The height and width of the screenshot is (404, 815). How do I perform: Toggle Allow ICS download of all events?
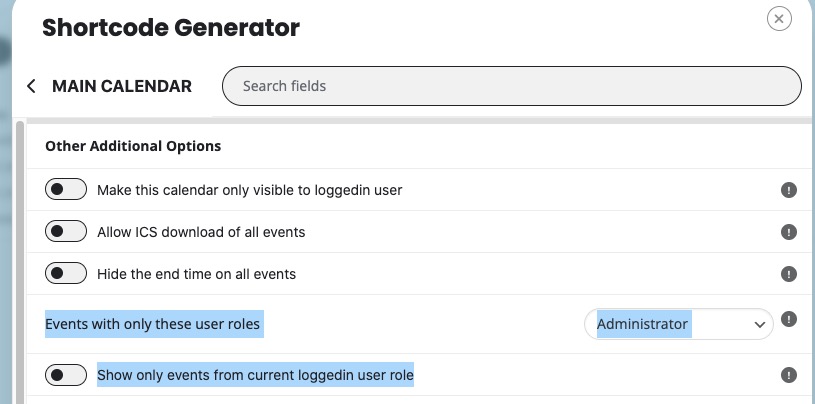pyautogui.click(x=65, y=231)
